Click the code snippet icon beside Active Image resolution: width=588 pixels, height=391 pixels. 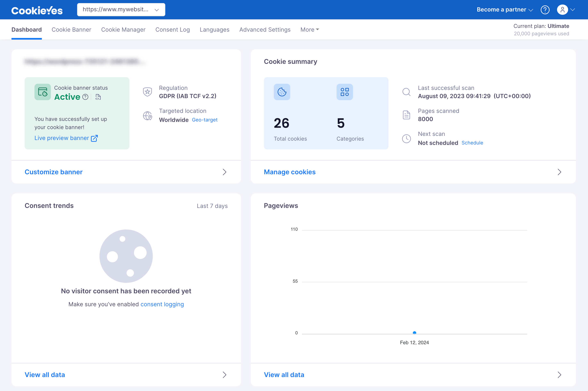coord(98,97)
